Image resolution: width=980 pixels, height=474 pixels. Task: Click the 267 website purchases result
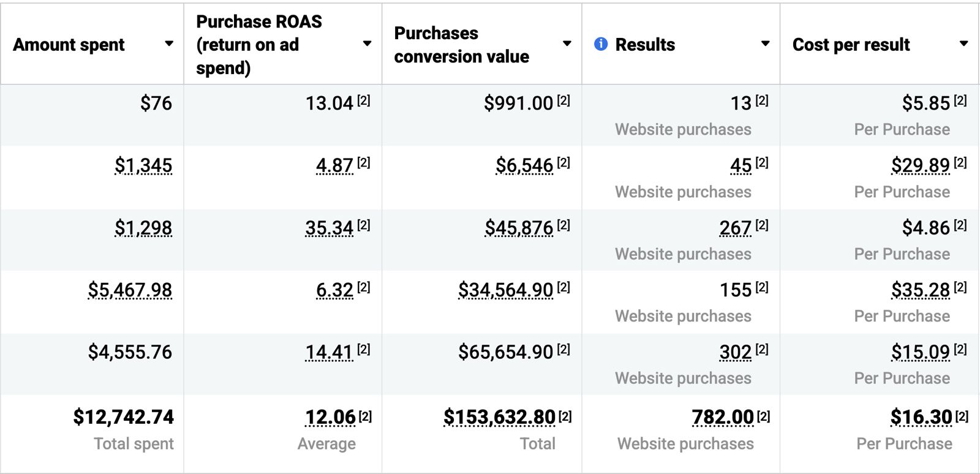735,228
